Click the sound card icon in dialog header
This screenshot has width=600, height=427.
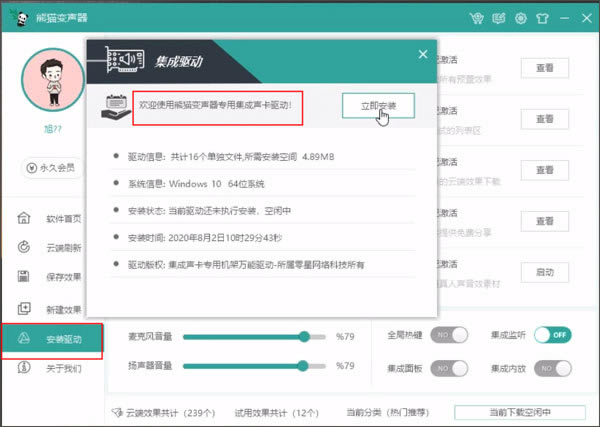(x=125, y=60)
